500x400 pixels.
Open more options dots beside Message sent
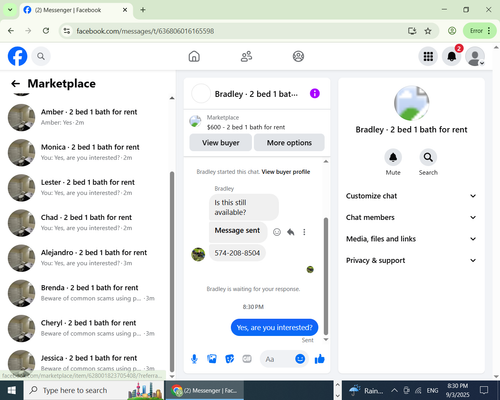(304, 232)
